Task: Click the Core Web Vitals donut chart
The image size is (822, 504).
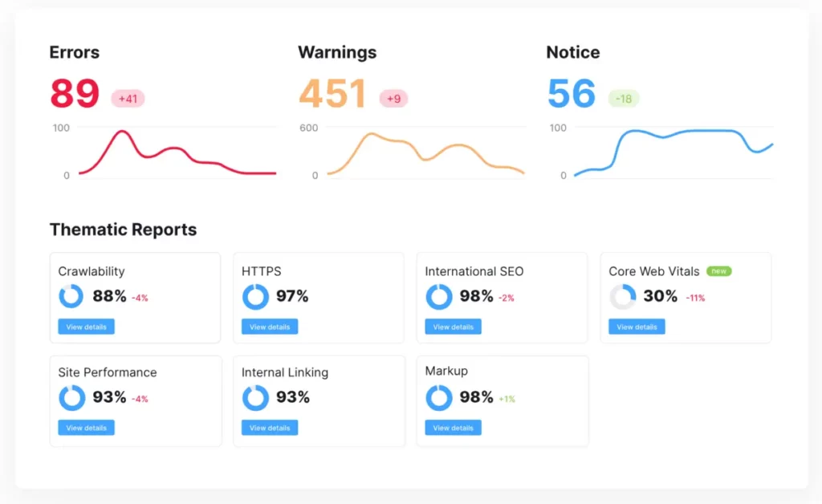Action: (x=621, y=296)
